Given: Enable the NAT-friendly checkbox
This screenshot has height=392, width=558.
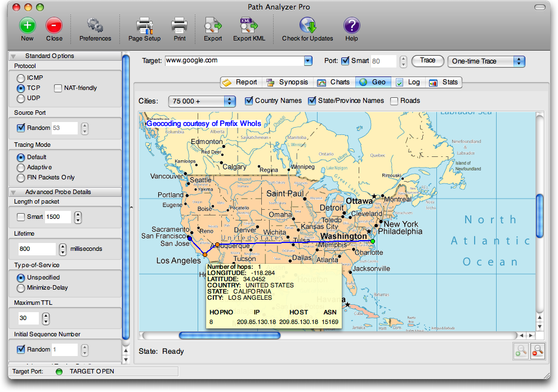Looking at the screenshot, I should click(x=57, y=88).
